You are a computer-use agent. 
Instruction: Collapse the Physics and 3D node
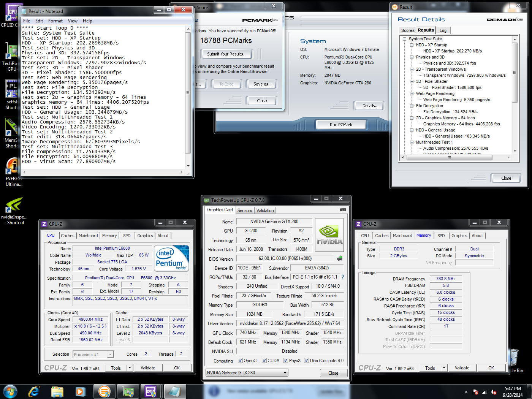point(412,57)
